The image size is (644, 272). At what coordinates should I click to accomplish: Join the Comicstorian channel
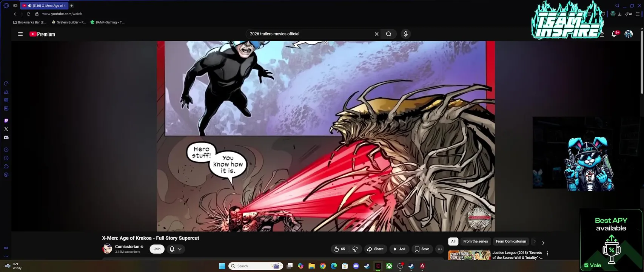(157, 249)
